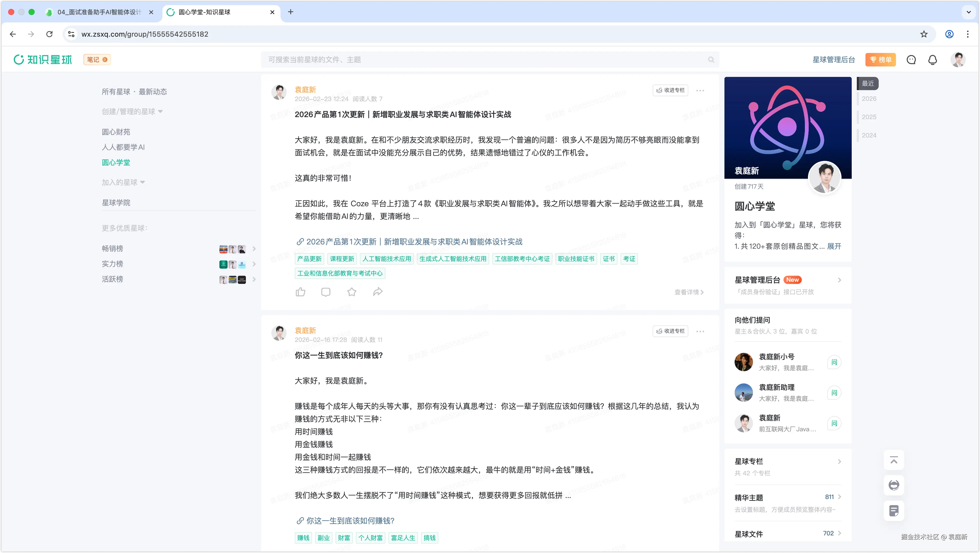Click the scroll-to-top floating button
The width and height of the screenshot is (980, 553).
894,460
